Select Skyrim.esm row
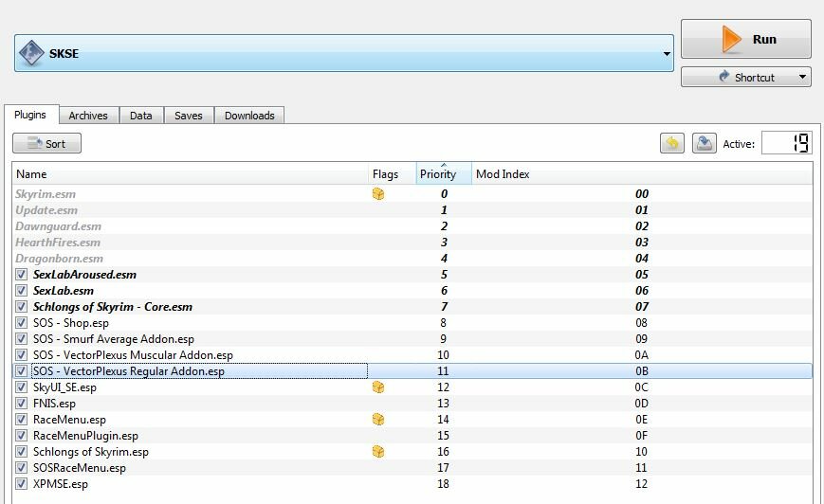The height and width of the screenshot is (504, 824). click(412, 193)
